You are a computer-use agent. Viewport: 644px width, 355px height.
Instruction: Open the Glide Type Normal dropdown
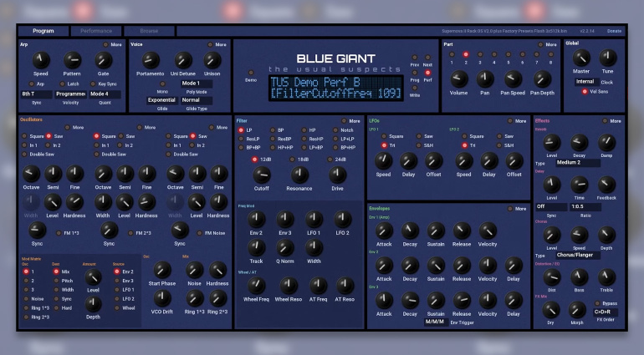197,100
